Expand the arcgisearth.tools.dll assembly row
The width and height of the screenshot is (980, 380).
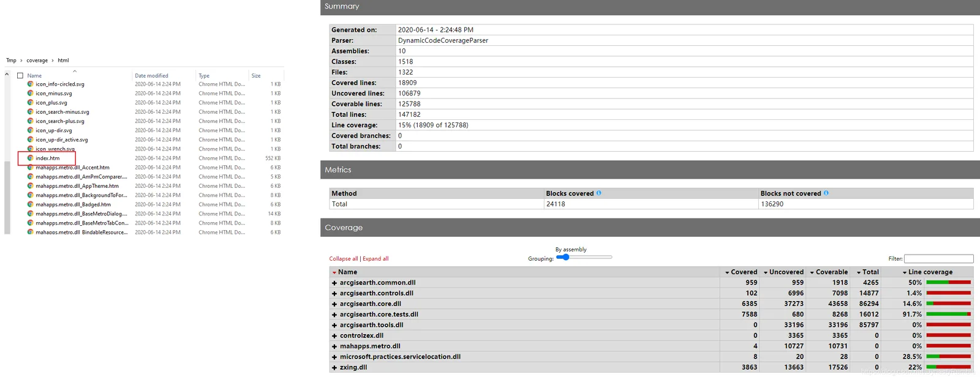334,325
